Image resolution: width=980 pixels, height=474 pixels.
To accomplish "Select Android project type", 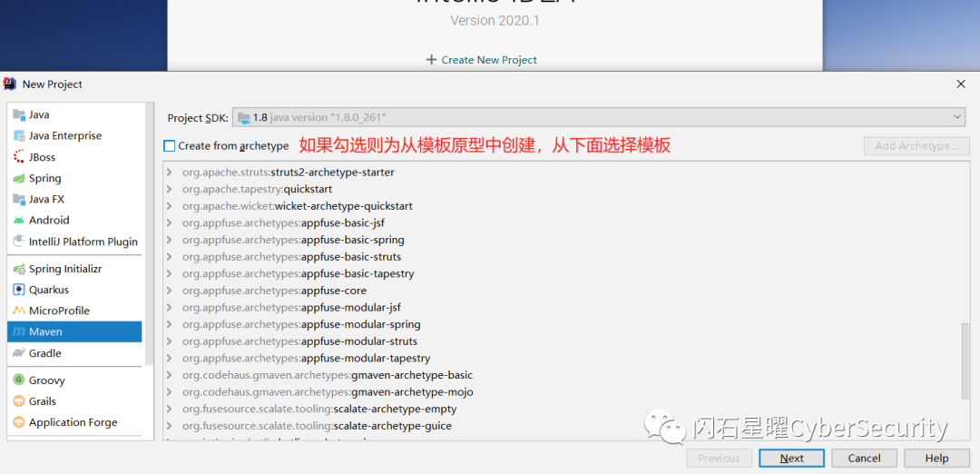I will tap(74, 220).
